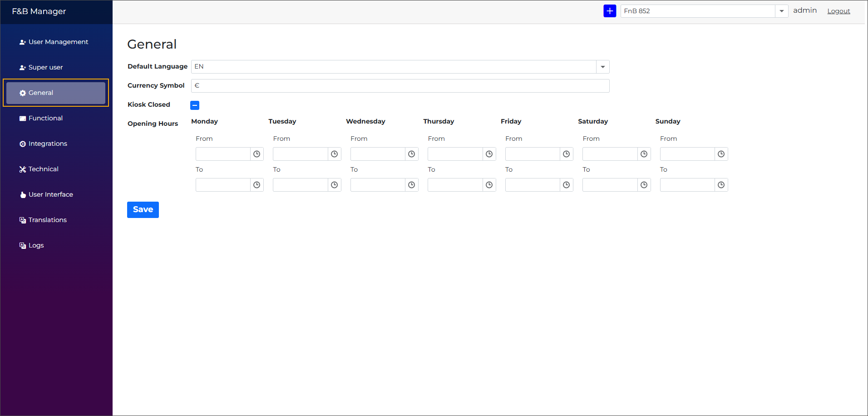Expand the Default Language dropdown

pos(602,67)
